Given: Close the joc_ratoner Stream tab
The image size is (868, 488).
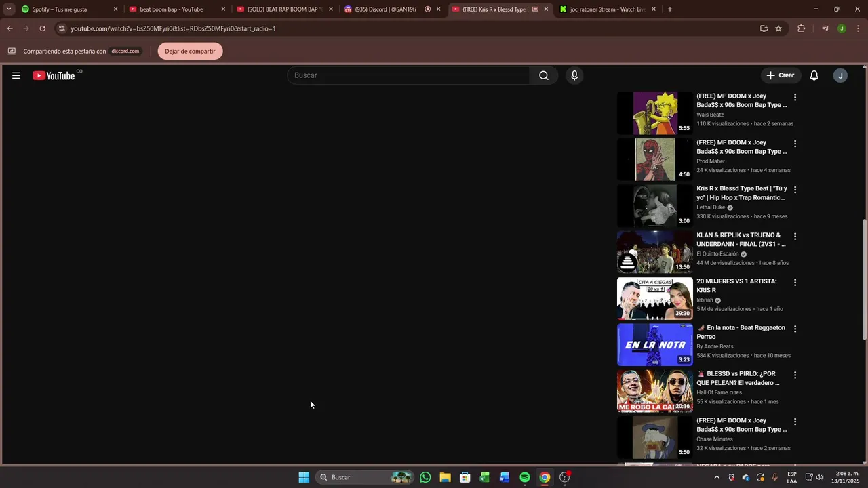Looking at the screenshot, I should point(654,9).
